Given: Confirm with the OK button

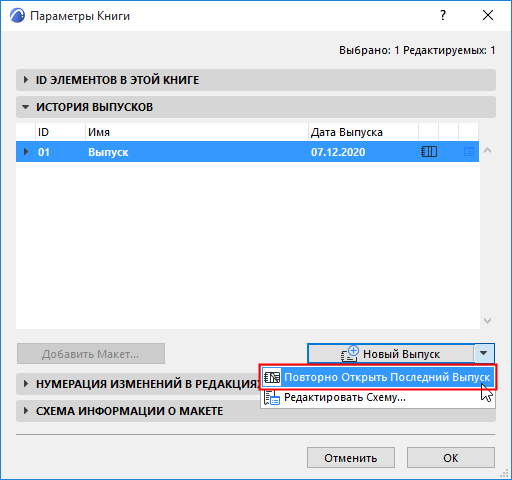Looking at the screenshot, I should tap(451, 458).
